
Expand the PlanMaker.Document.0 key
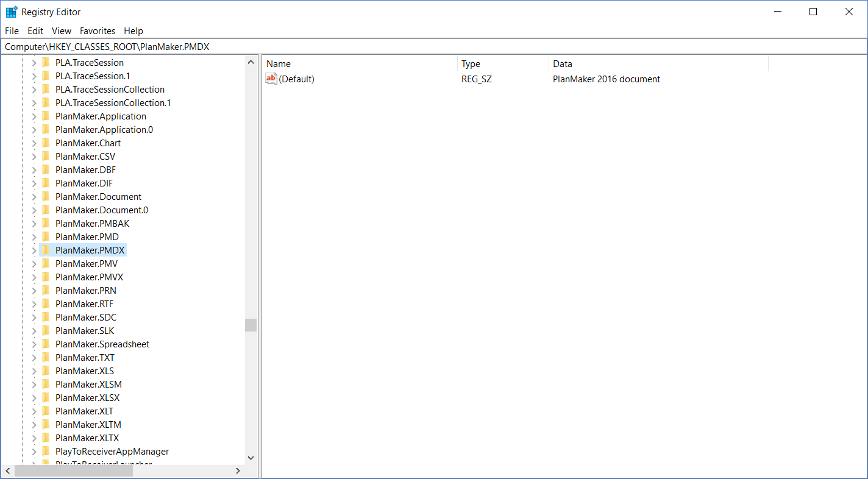point(34,210)
